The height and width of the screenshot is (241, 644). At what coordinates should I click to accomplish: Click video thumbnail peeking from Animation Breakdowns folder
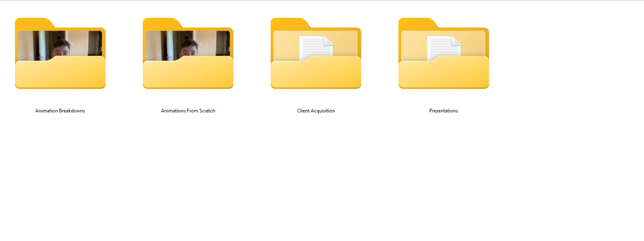[x=60, y=44]
